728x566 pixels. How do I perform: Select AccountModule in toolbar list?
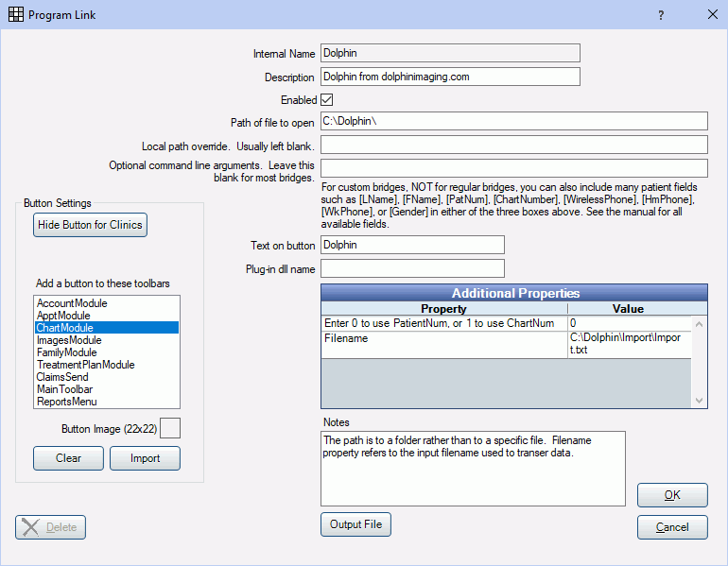coord(107,303)
